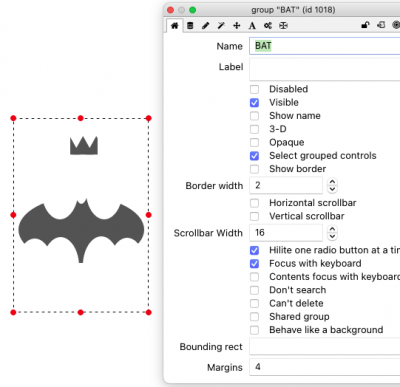This screenshot has width=400, height=387.
Task: Click the inspect parent object icon
Action: [x=381, y=25]
